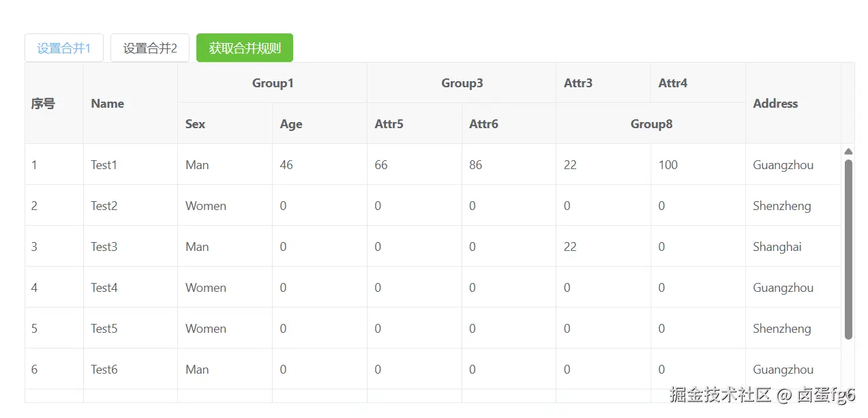Select the Age sub-header cell
The width and height of the screenshot is (868, 418).
[291, 124]
